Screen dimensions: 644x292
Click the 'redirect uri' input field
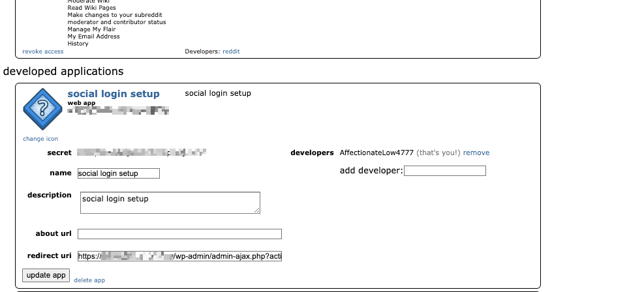(x=179, y=256)
